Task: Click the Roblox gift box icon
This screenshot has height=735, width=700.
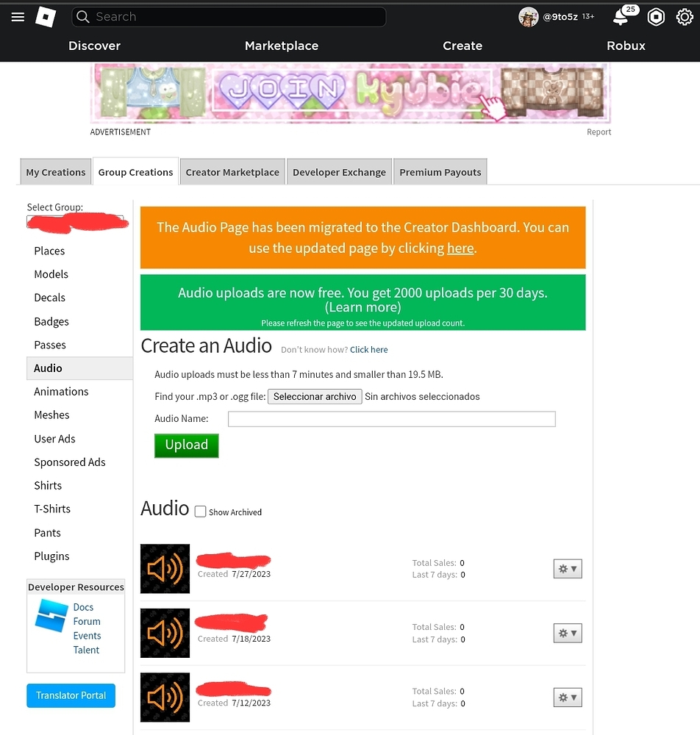Action: [656, 17]
